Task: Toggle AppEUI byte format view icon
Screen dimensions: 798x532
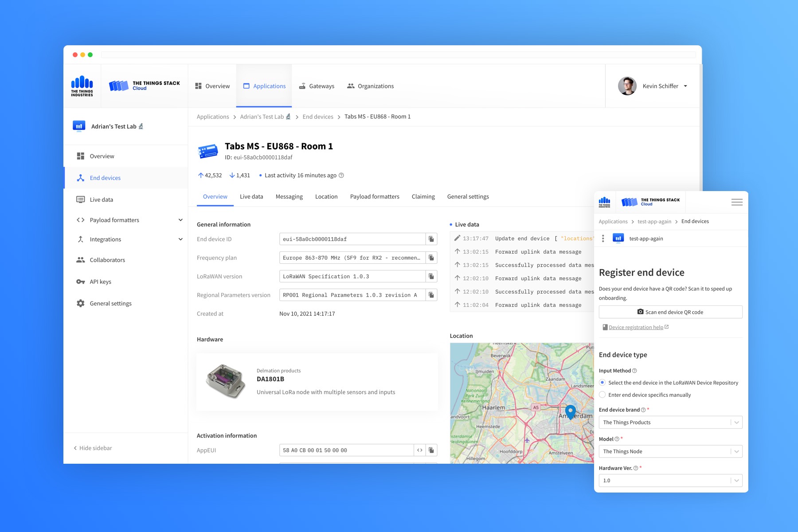Action: (419, 450)
